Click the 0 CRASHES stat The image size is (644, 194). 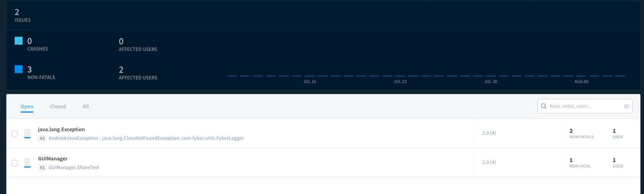point(37,44)
